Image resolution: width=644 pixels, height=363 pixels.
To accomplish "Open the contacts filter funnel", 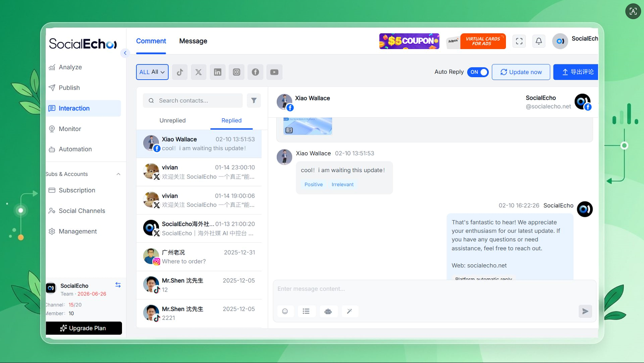I will [x=254, y=100].
